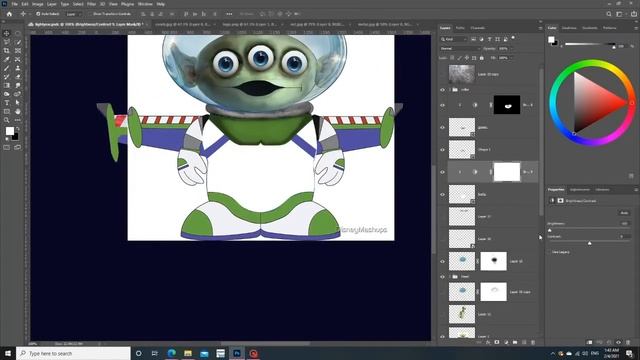
Task: Switch to the Adjustments tab
Action: point(580,190)
